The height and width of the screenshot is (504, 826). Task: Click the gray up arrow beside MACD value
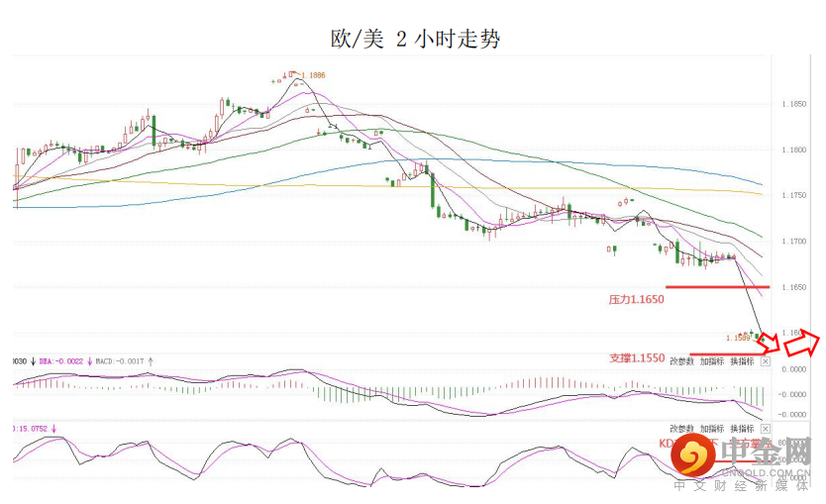(x=151, y=361)
